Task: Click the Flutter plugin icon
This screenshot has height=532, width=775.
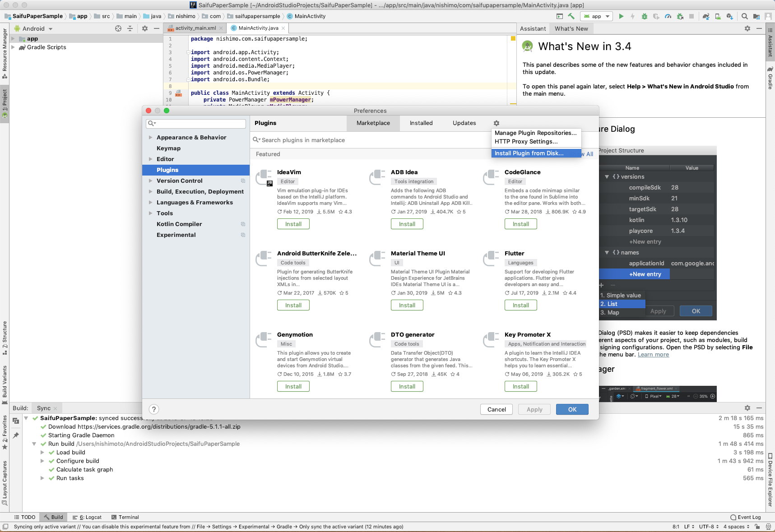Action: [x=491, y=259]
